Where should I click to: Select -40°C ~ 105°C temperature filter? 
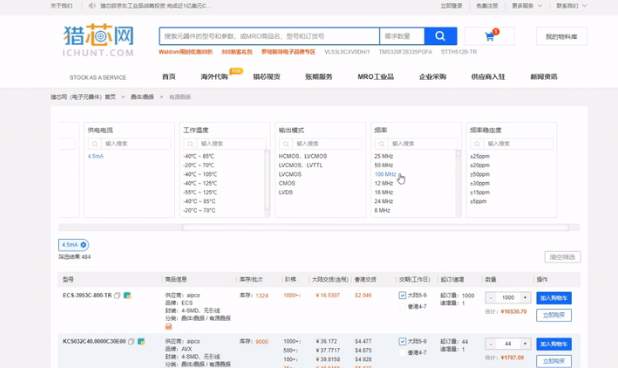click(200, 174)
